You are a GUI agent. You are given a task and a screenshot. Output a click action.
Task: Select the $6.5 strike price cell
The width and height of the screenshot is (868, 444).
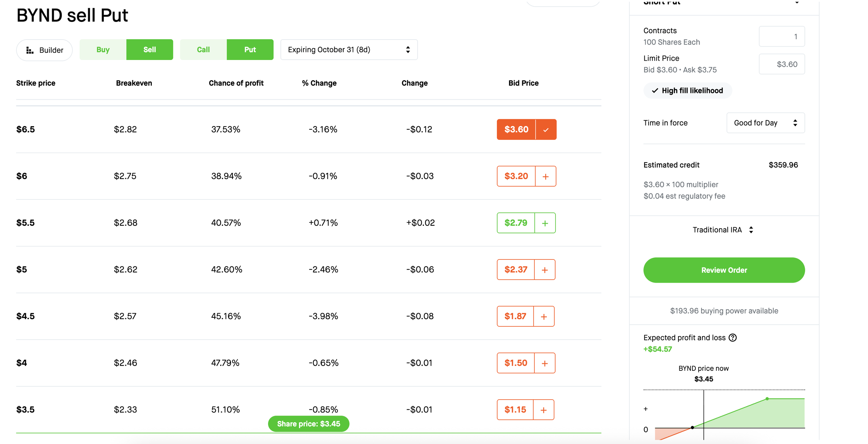pos(26,129)
